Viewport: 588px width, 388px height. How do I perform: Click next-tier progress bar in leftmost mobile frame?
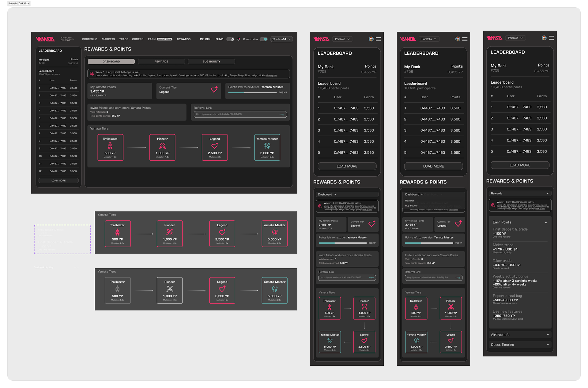point(343,243)
